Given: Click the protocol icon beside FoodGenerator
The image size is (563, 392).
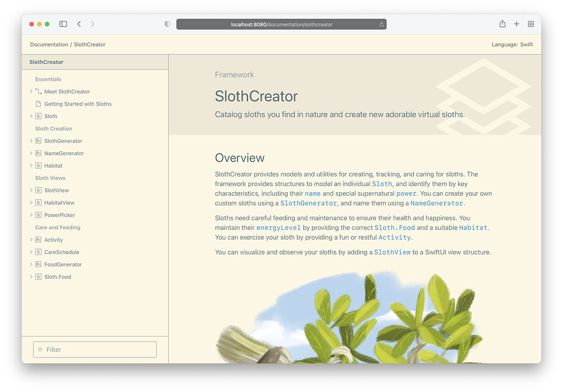Looking at the screenshot, I should [x=38, y=264].
